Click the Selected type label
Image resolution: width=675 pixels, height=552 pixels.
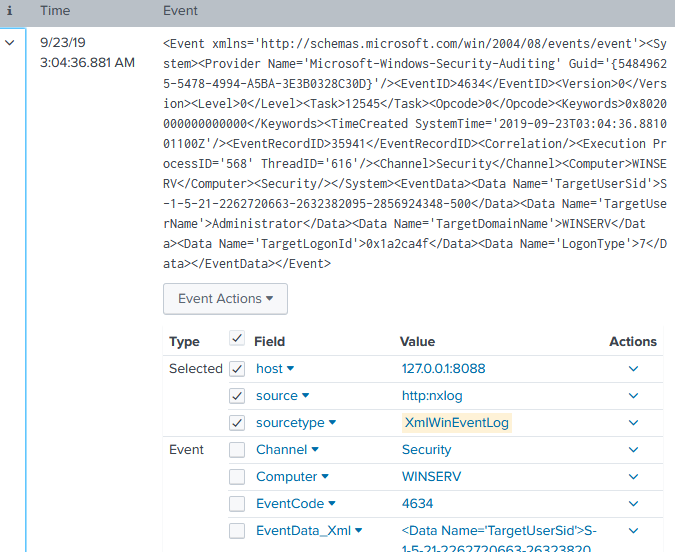(195, 369)
